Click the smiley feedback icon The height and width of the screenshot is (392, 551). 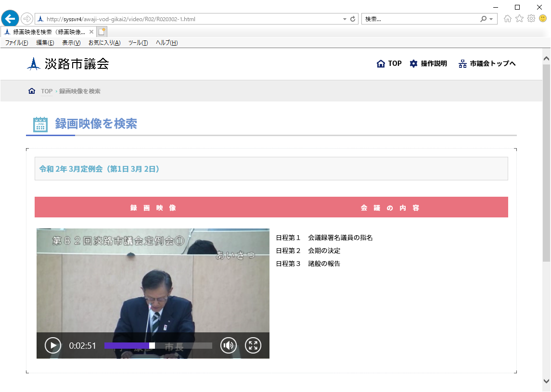pyautogui.click(x=543, y=18)
